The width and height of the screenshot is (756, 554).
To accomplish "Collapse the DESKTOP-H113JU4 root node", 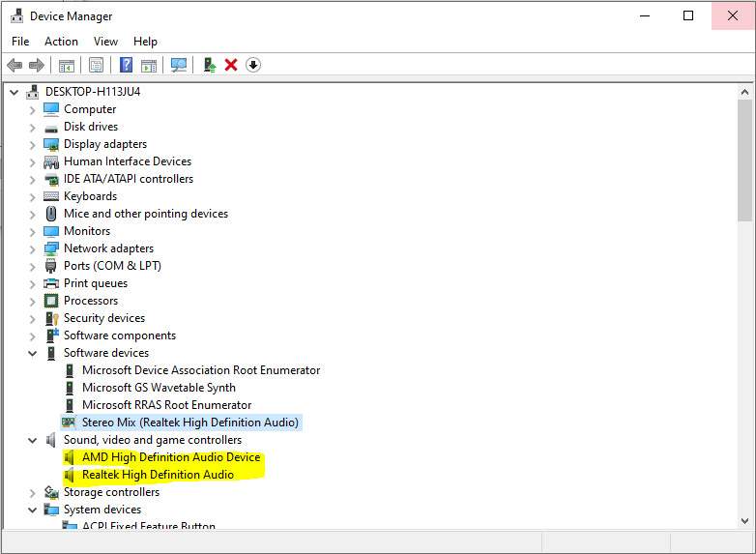I will [x=14, y=92].
